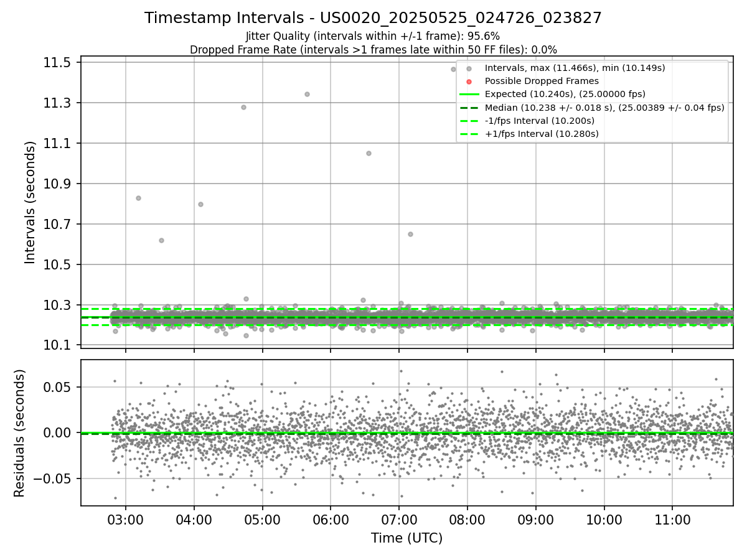Select the outlier point near 10.80 s after 04:00
Viewport: 747px width, 560px height.
200,204
